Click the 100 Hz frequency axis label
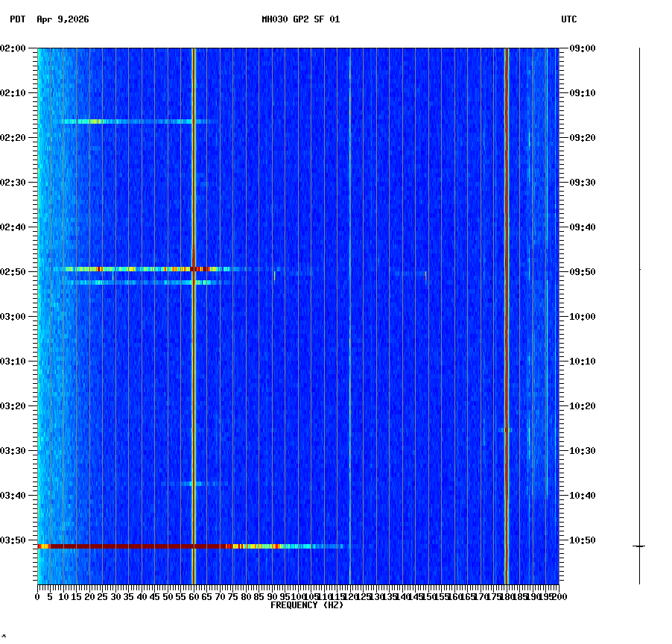The image size is (672, 644). coord(297,596)
